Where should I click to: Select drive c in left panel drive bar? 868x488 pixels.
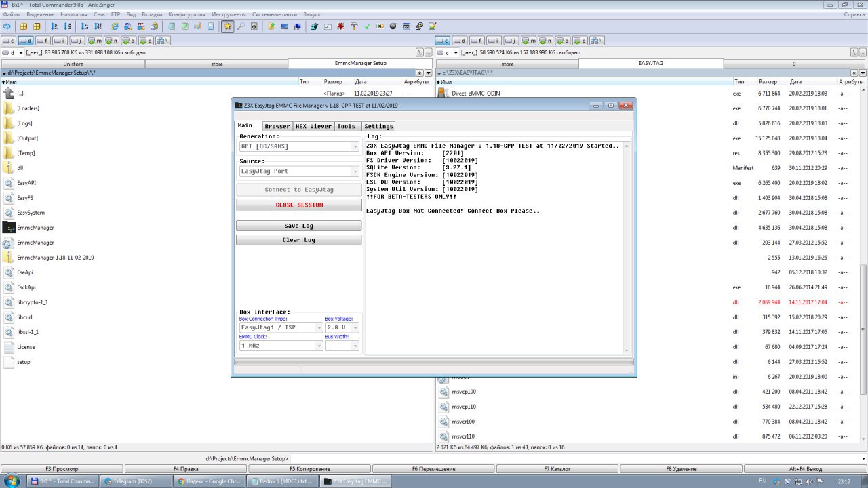coord(9,41)
